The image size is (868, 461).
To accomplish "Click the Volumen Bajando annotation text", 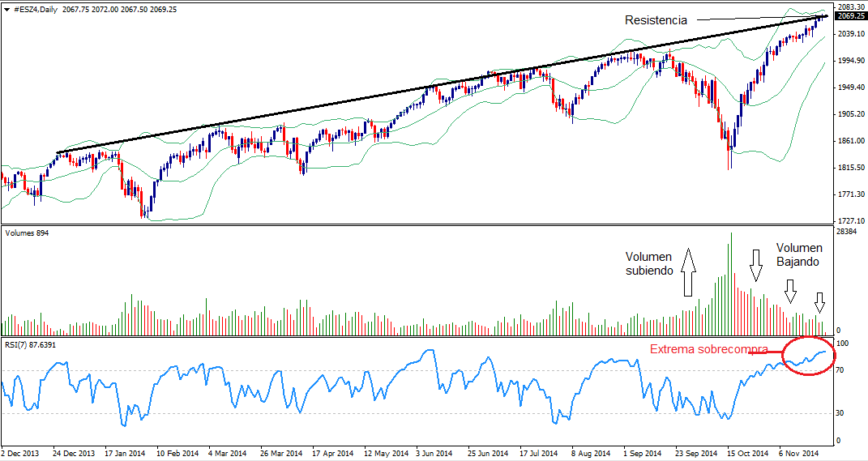I will (x=799, y=255).
